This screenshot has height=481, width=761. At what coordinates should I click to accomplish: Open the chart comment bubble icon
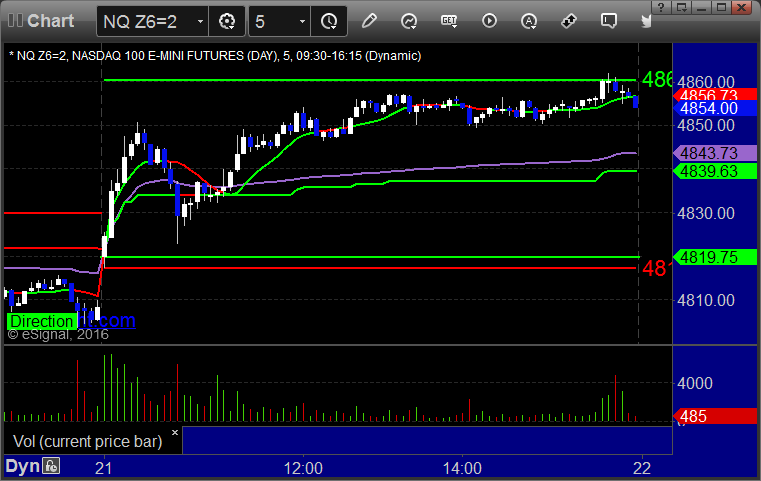tap(609, 21)
